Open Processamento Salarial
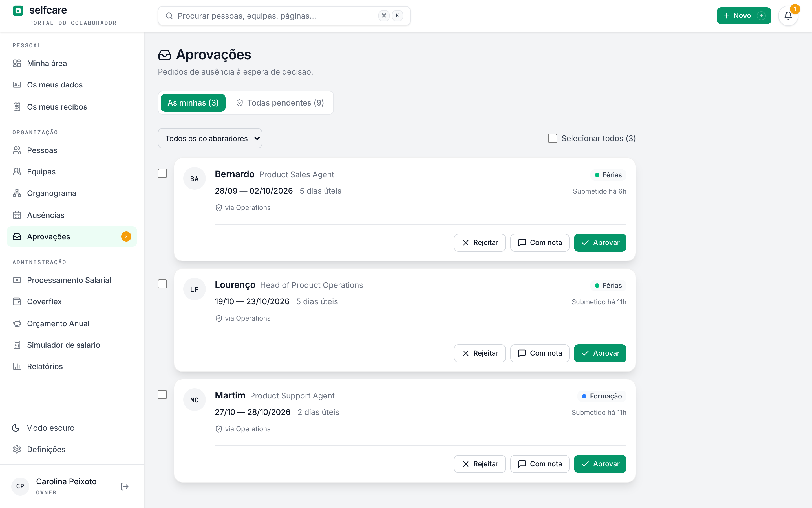The image size is (812, 508). point(72,280)
